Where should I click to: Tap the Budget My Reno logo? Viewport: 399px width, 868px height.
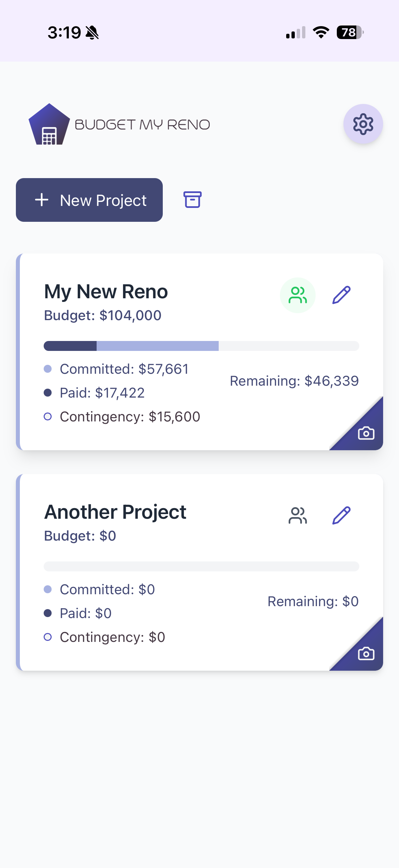pyautogui.click(x=119, y=124)
